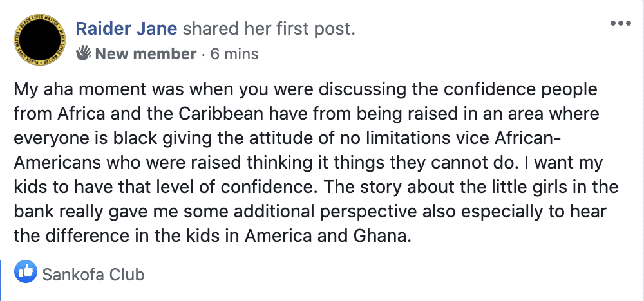Click Raider Jane's profile picture
The height and width of the screenshot is (301, 644).
[40, 40]
